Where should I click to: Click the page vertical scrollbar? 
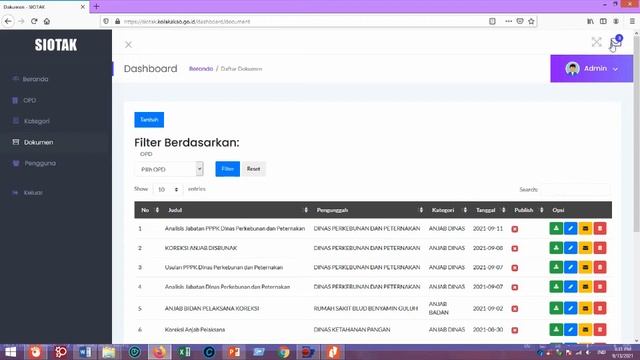coord(636,135)
